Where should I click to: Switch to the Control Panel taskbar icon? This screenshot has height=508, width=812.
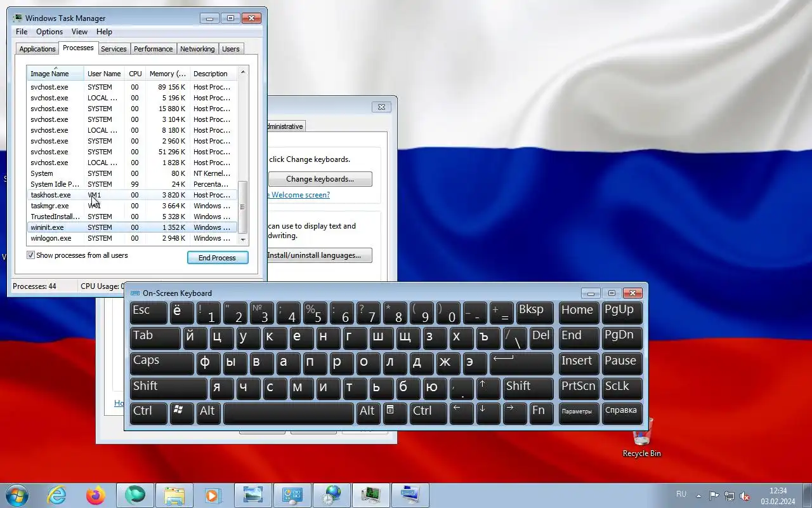click(292, 495)
